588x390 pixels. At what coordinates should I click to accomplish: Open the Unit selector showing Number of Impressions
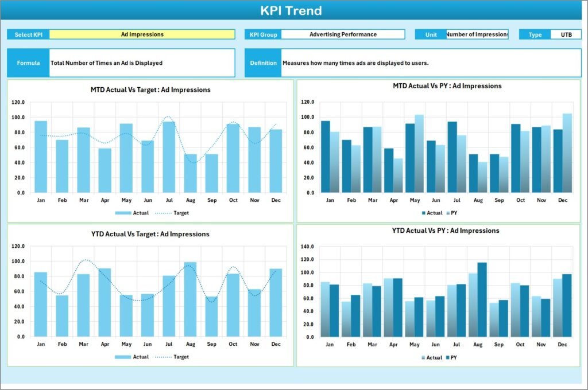478,34
